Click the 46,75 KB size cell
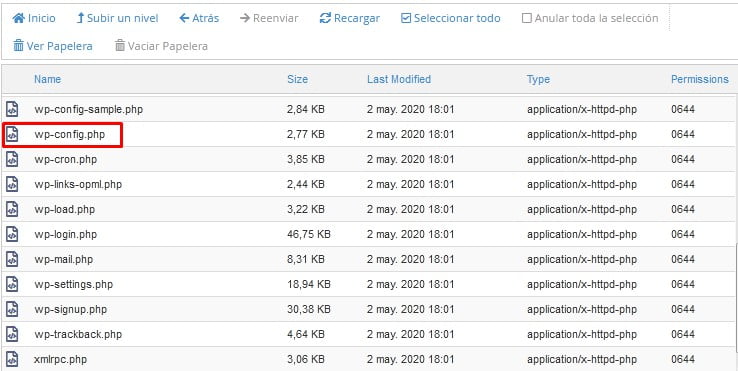The width and height of the screenshot is (738, 371). pos(309,234)
